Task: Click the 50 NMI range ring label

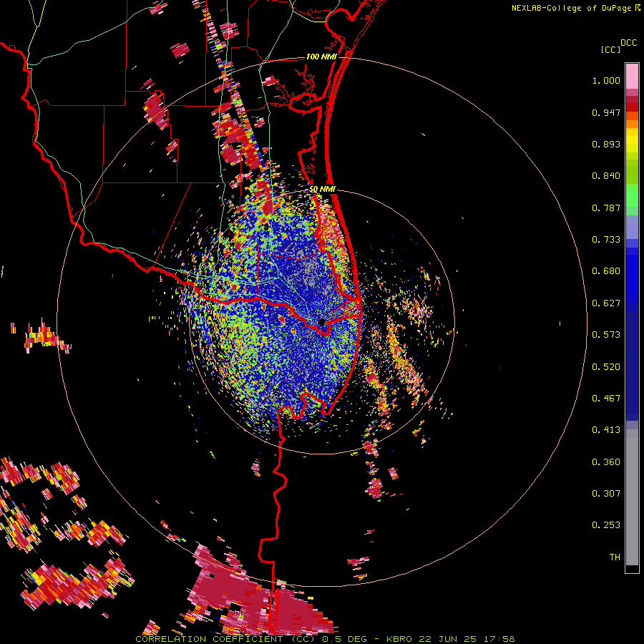Action: coord(323,190)
